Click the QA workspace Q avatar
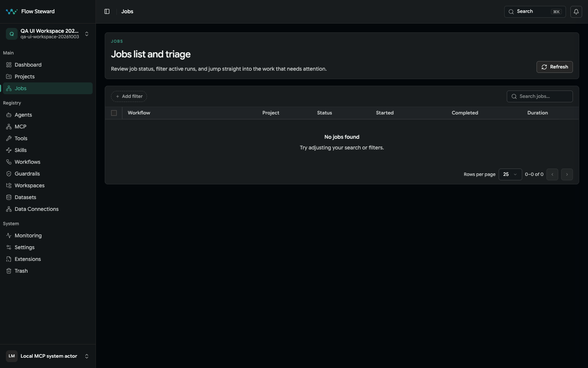This screenshot has width=588, height=368. point(12,34)
